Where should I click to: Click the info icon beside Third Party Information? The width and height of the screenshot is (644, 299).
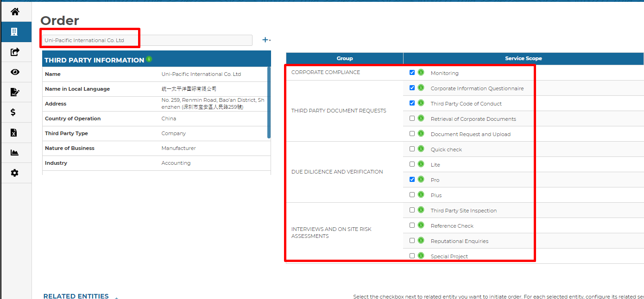click(x=149, y=59)
